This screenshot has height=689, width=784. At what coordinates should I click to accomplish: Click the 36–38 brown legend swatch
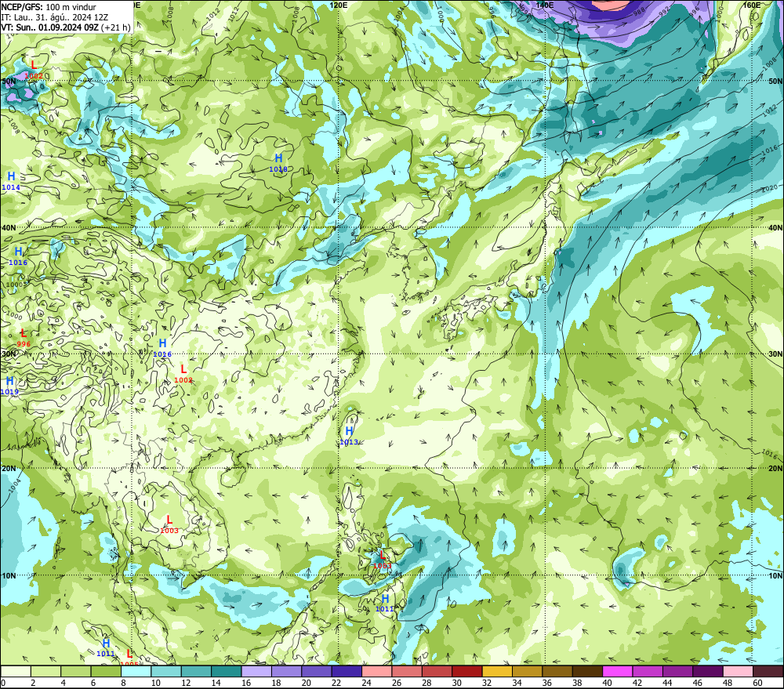coord(557,671)
